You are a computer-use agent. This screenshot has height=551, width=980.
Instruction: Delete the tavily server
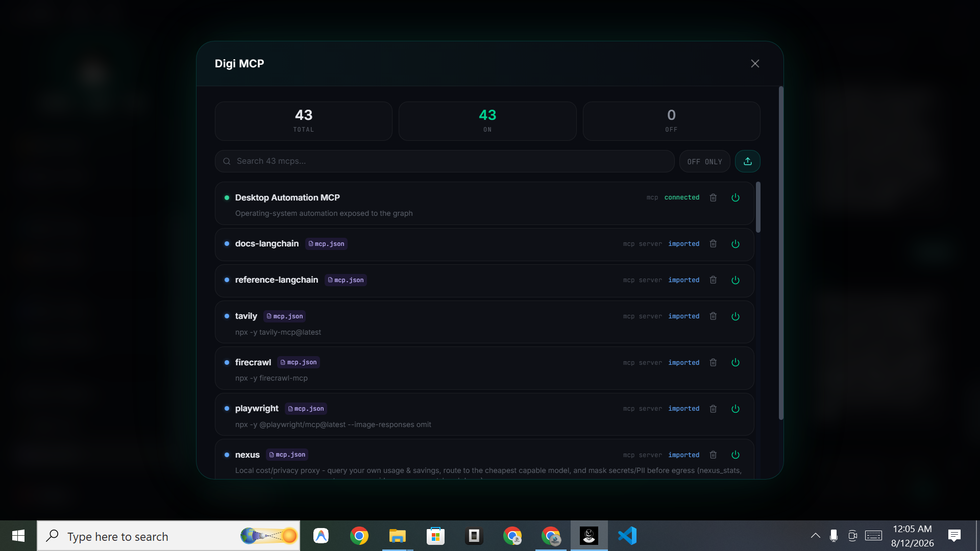click(713, 316)
